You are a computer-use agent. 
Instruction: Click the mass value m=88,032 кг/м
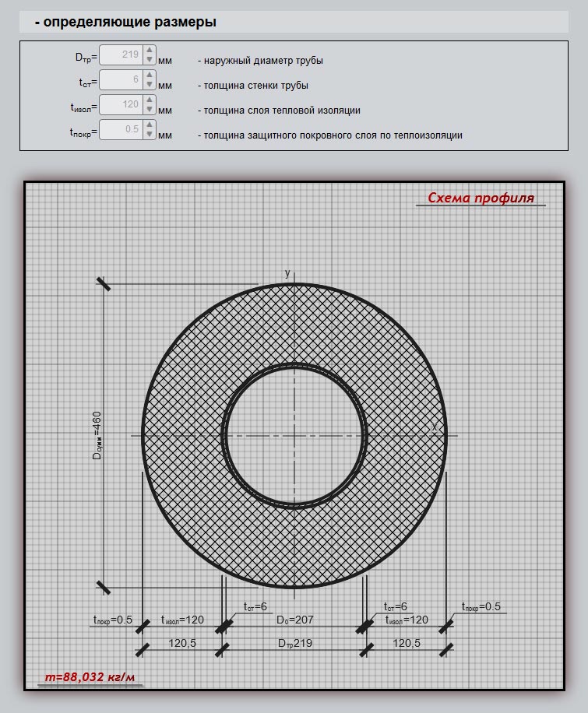pyautogui.click(x=90, y=677)
